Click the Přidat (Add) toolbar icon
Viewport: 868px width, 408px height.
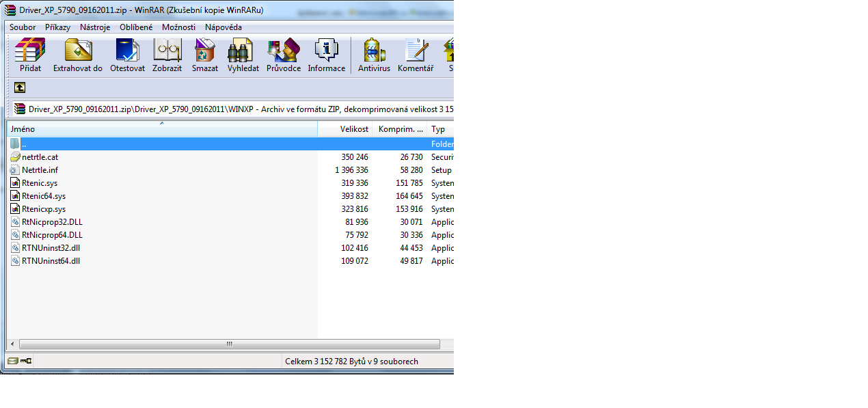[x=30, y=51]
